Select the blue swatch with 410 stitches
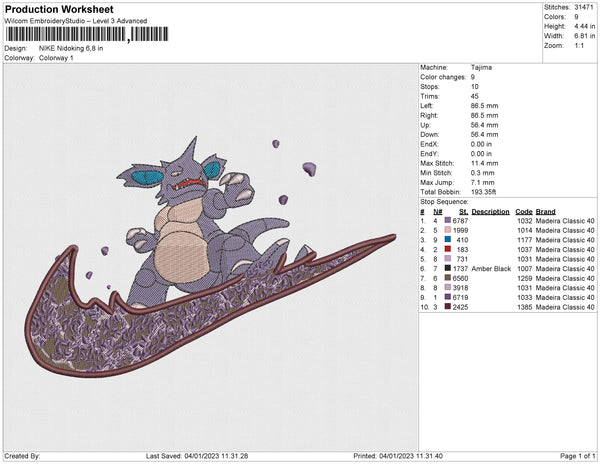The image size is (600, 464). [x=447, y=240]
